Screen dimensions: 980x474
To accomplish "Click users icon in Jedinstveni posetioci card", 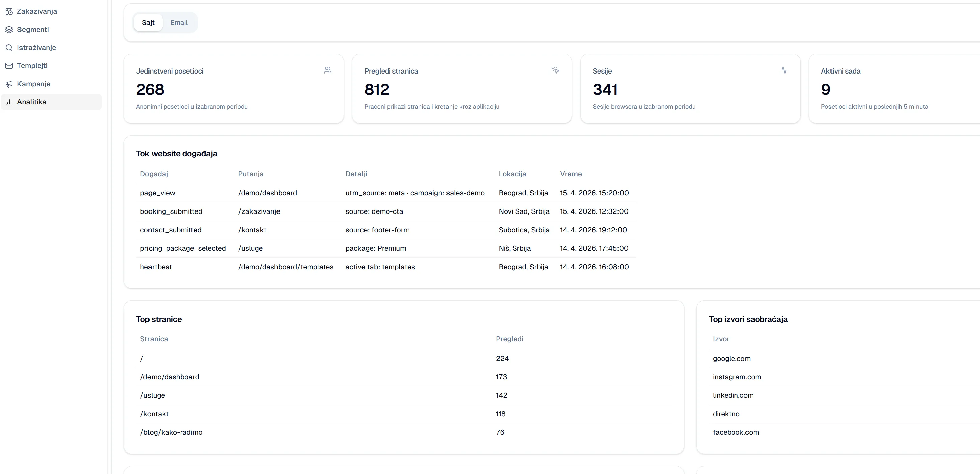I will click(x=327, y=70).
